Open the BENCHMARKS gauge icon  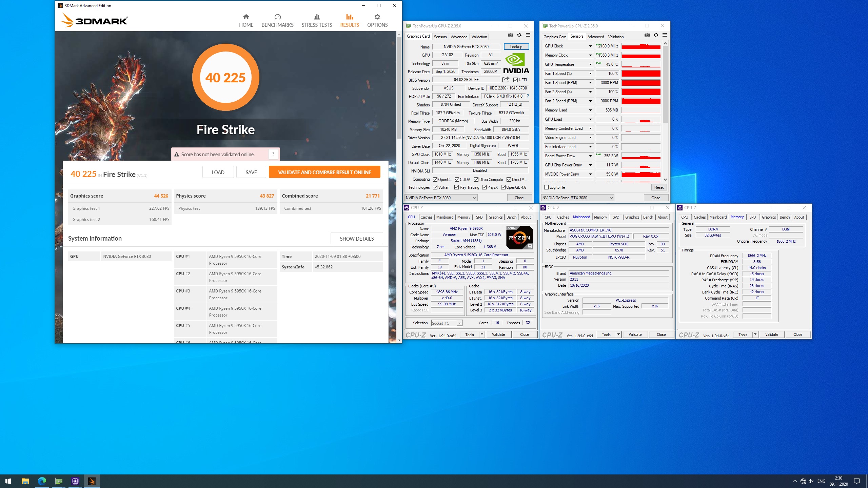point(277,17)
